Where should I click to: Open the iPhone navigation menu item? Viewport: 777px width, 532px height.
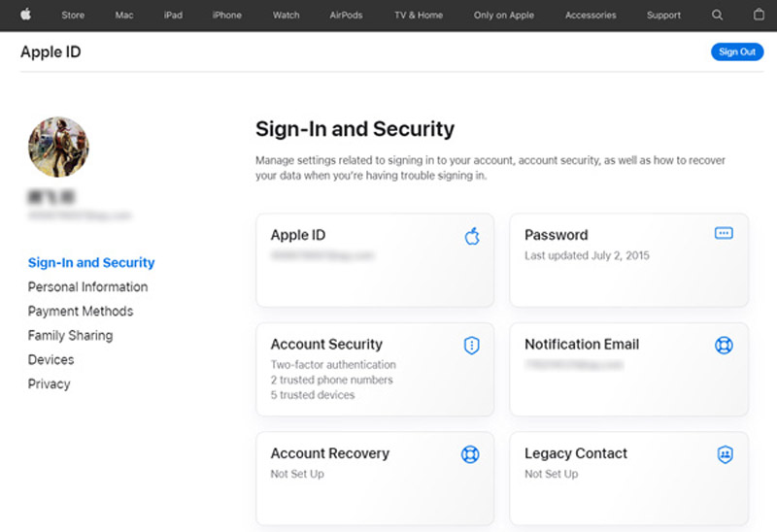(226, 16)
